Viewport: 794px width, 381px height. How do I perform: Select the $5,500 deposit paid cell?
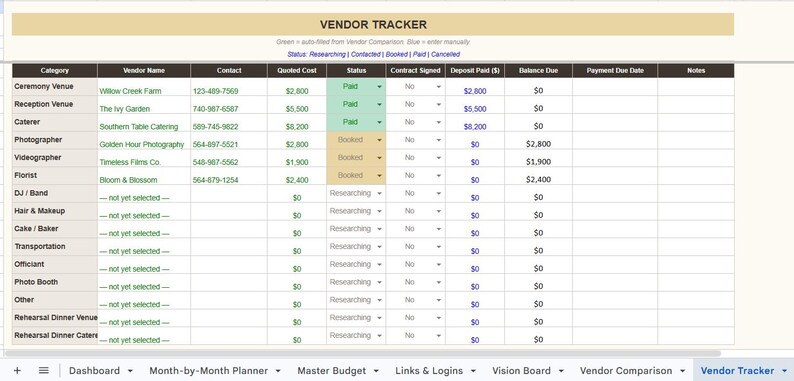475,104
